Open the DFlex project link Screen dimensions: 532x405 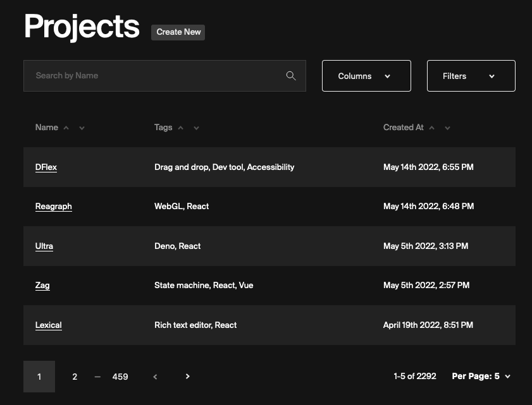[46, 167]
